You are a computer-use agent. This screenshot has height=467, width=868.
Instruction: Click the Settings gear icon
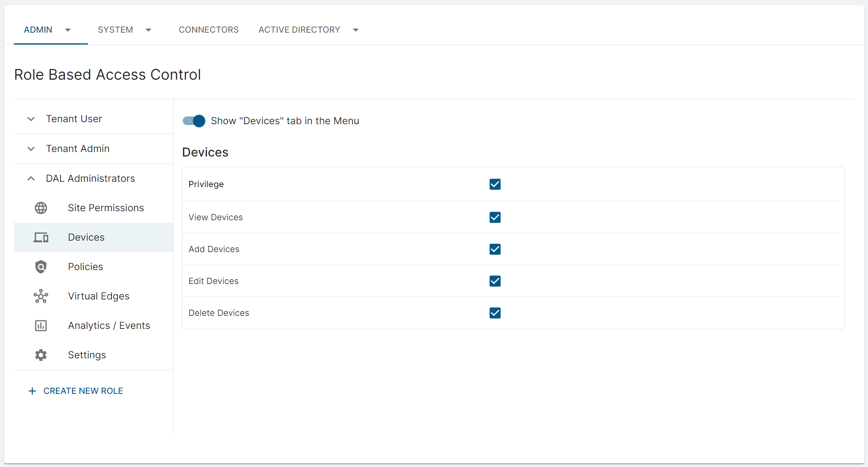pyautogui.click(x=41, y=355)
